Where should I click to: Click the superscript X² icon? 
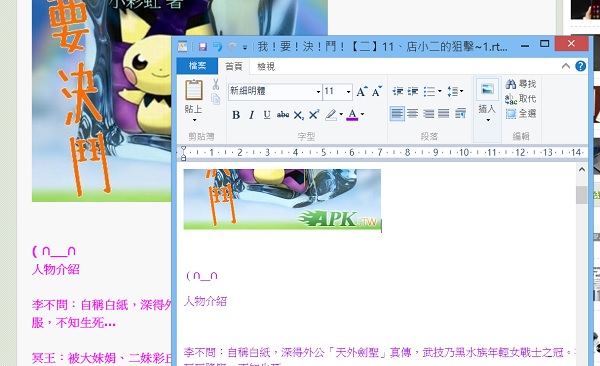[x=314, y=114]
